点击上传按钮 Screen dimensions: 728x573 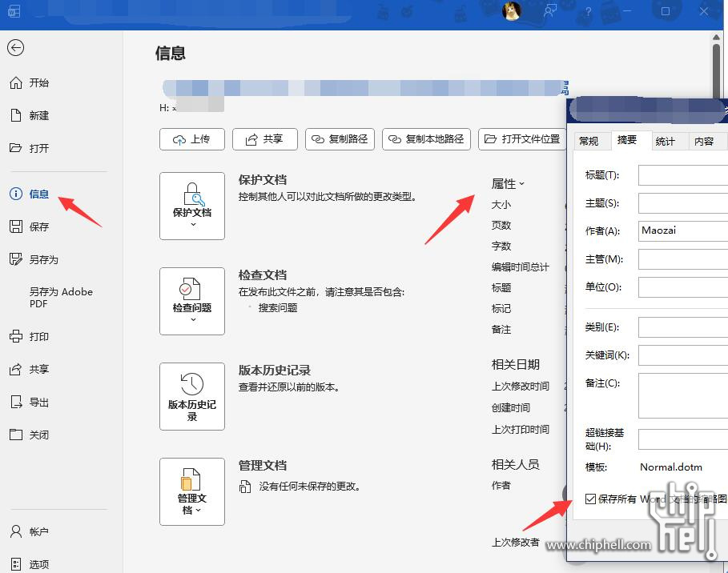(x=191, y=138)
